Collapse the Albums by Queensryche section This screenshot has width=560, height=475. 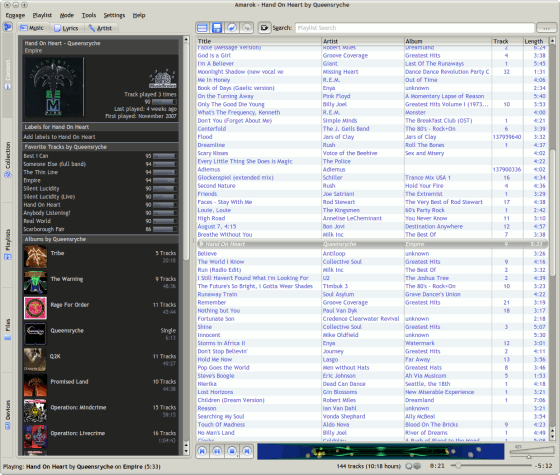pos(100,239)
